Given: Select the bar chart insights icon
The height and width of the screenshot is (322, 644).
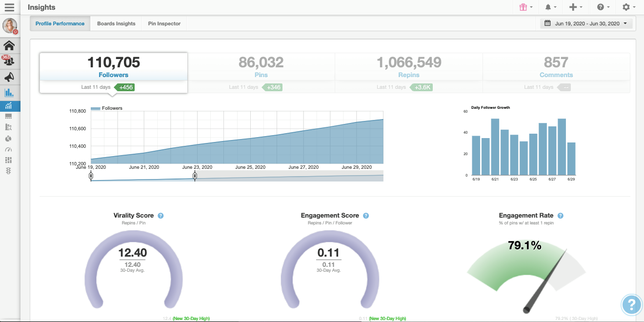Looking at the screenshot, I should (9, 93).
